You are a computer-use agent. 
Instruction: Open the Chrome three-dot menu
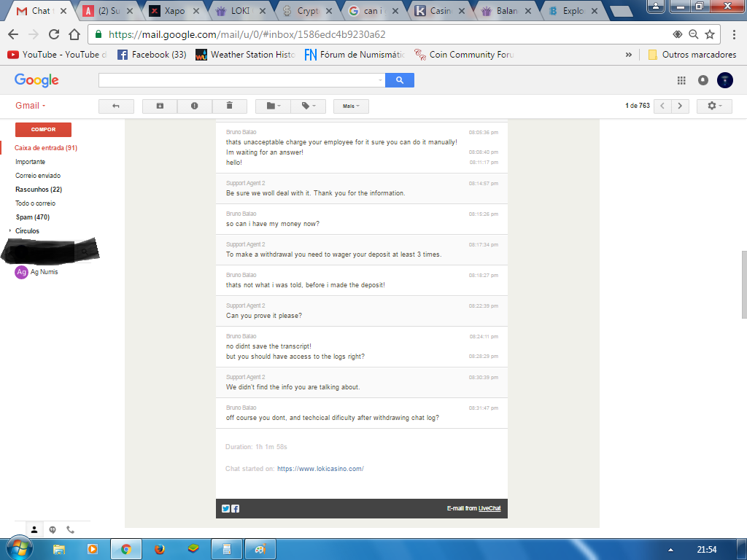pos(734,34)
